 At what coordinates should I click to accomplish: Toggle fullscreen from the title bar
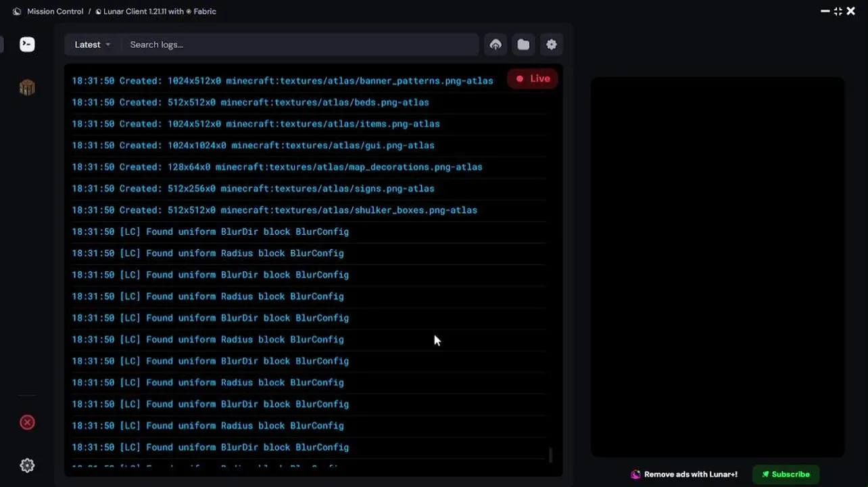point(838,11)
